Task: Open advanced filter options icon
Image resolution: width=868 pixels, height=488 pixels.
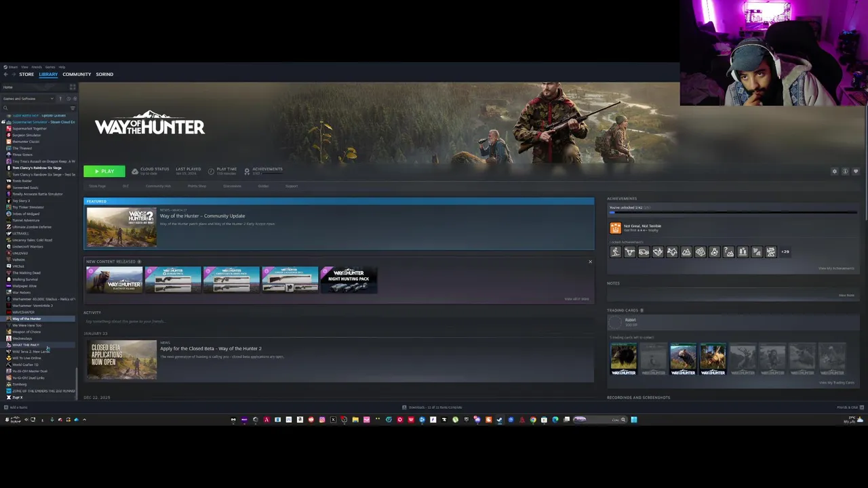Action: 73,108
